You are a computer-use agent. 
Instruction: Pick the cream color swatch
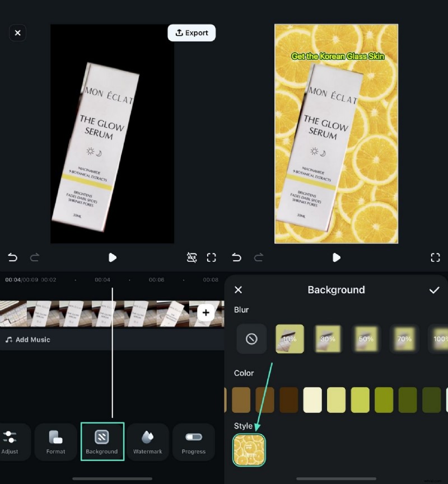(x=312, y=400)
